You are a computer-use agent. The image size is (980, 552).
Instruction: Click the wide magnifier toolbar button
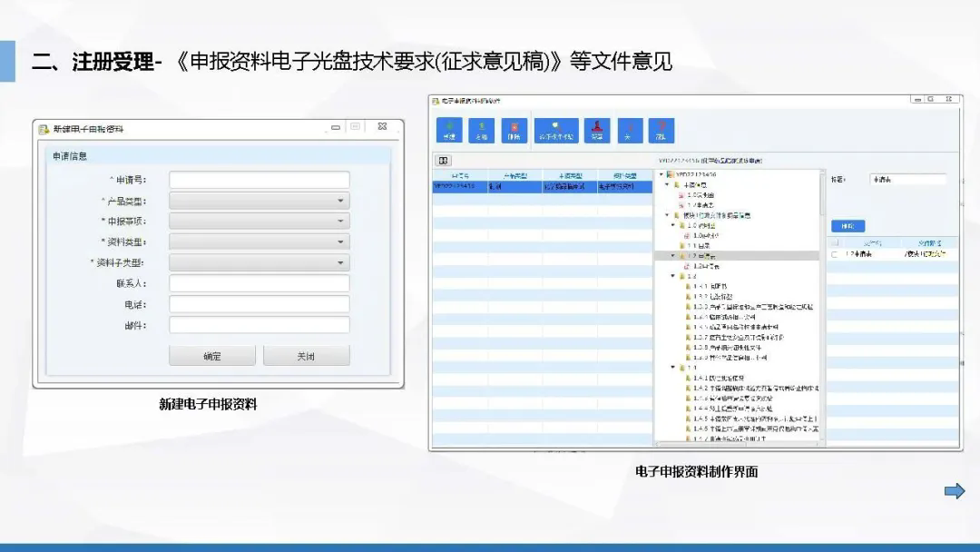click(x=555, y=131)
